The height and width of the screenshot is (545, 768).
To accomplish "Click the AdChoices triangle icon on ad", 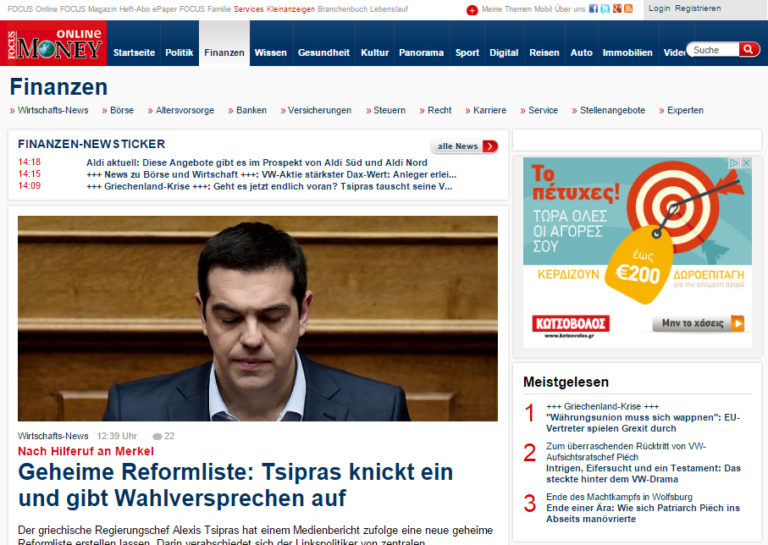I will pos(734,163).
